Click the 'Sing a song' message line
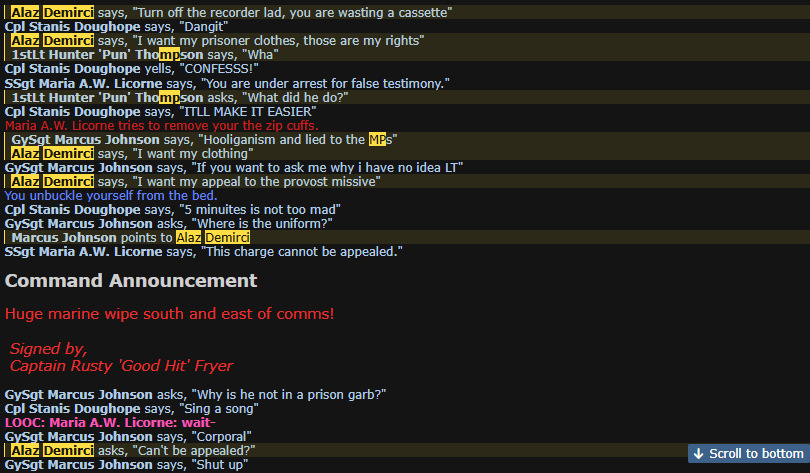 click(x=132, y=408)
